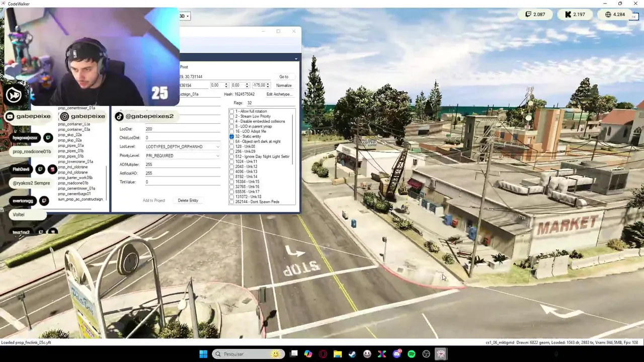Uncheck 32 - Static entity flag
Screen dimensions: 644x362
[232, 136]
